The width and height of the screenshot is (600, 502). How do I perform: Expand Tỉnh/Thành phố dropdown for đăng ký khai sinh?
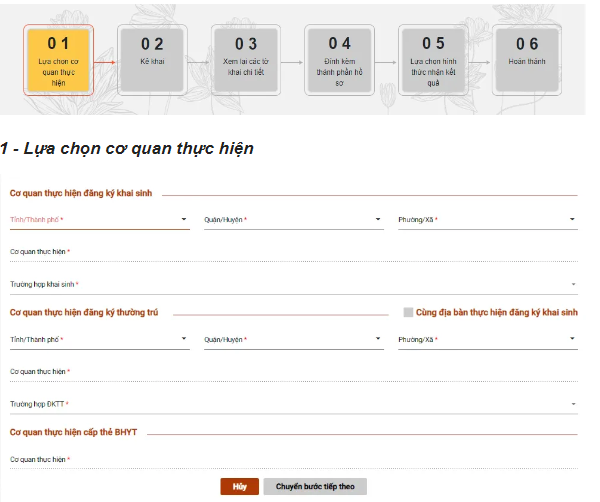(99, 219)
